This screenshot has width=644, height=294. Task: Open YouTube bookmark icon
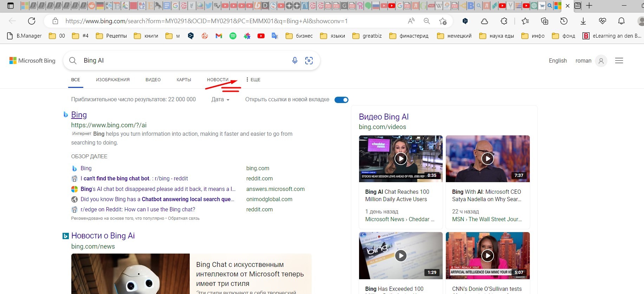point(261,36)
